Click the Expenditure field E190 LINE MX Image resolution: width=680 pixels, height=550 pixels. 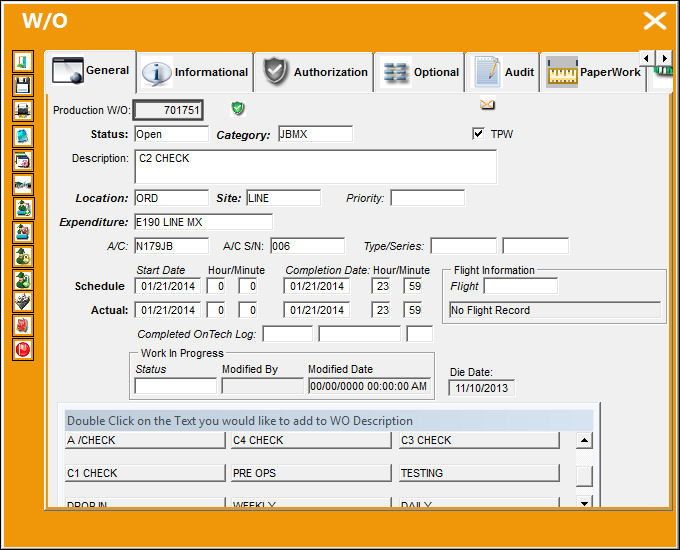coord(203,222)
